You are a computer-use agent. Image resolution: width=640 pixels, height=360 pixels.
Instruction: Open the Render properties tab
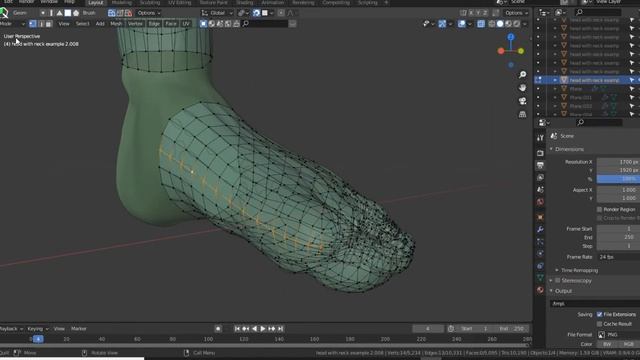pyautogui.click(x=540, y=153)
